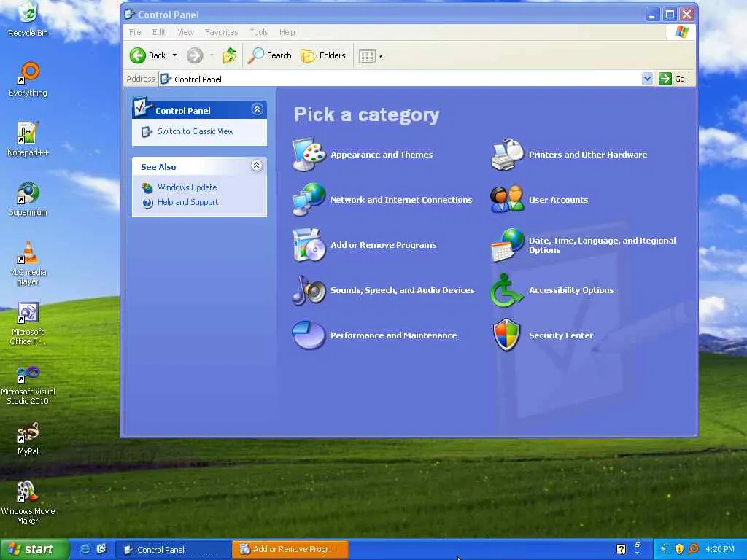
Task: Click the Accessibility Options wheelchair icon
Action: (x=507, y=290)
